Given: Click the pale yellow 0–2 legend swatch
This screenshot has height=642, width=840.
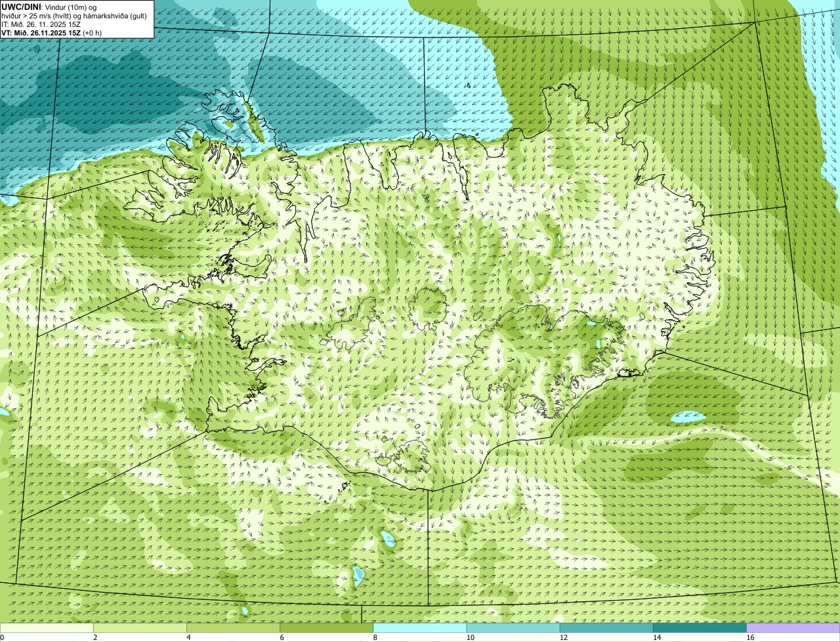Looking at the screenshot, I should [x=47, y=628].
